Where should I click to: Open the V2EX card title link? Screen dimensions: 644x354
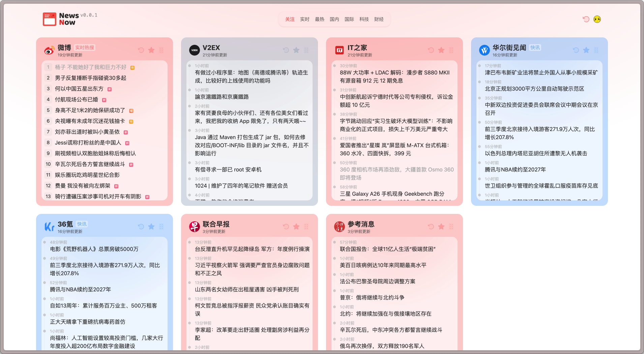pyautogui.click(x=211, y=47)
